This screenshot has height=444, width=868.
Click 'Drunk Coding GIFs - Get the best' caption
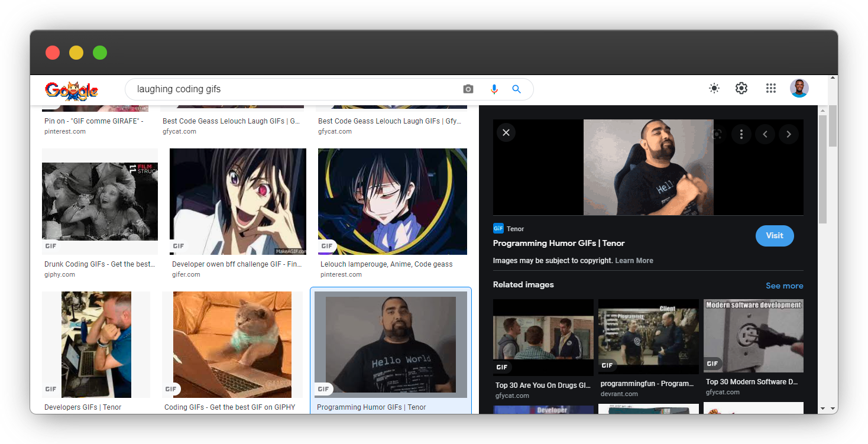click(x=99, y=264)
